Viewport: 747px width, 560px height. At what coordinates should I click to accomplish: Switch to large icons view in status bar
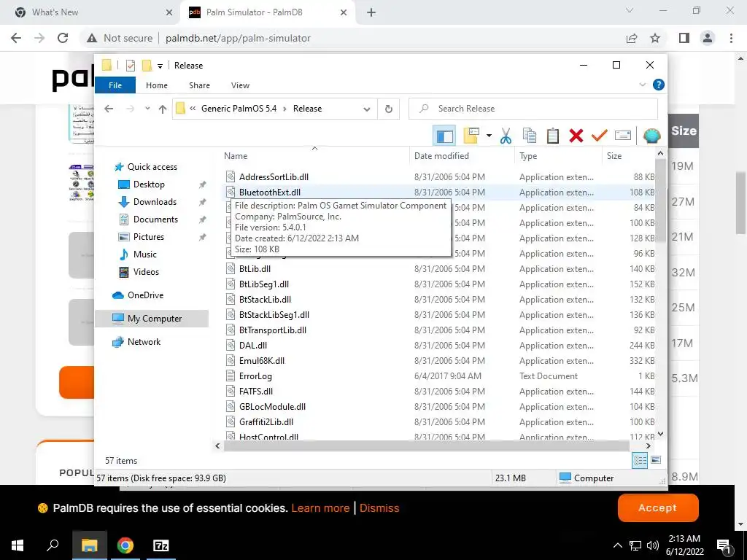pyautogui.click(x=656, y=460)
